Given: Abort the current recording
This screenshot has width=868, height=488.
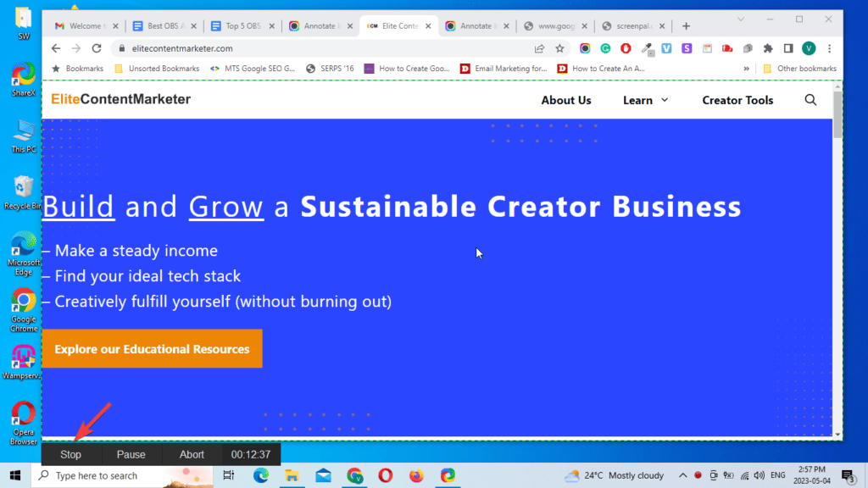Looking at the screenshot, I should [192, 455].
